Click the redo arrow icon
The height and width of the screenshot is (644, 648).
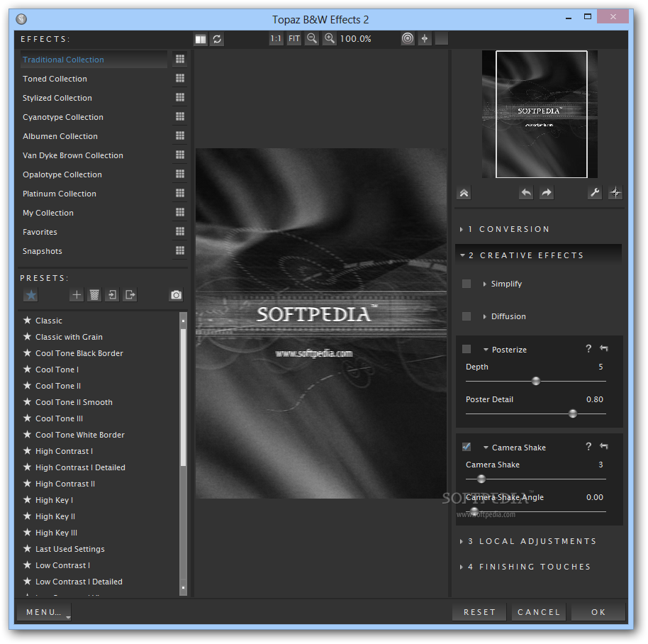point(547,193)
